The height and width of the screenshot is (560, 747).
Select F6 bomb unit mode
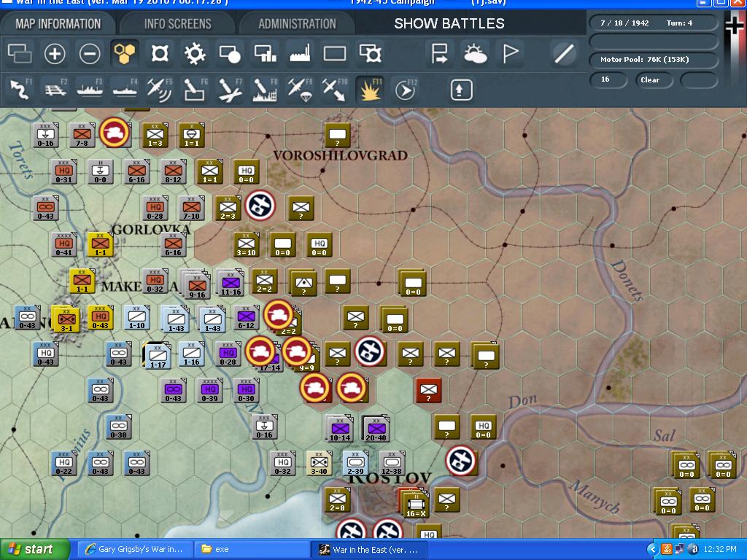(195, 89)
